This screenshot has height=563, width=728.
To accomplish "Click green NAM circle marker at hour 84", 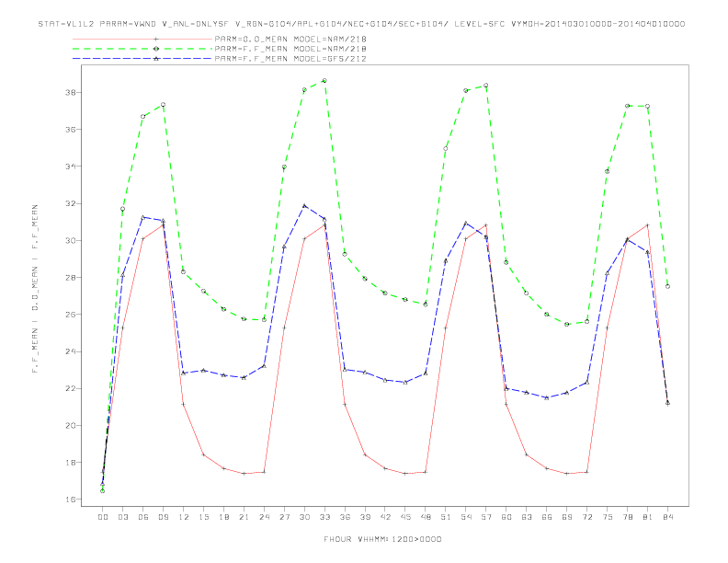I will [x=667, y=287].
